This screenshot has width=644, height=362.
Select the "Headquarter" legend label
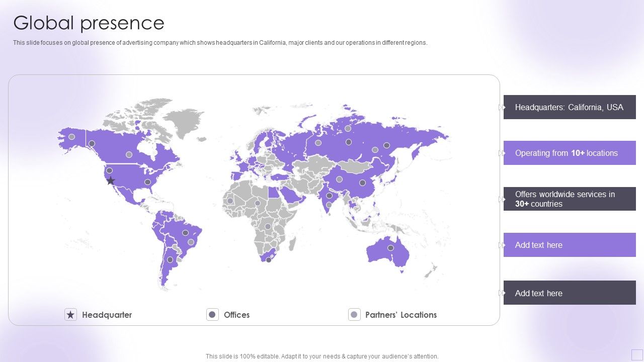[x=107, y=315]
